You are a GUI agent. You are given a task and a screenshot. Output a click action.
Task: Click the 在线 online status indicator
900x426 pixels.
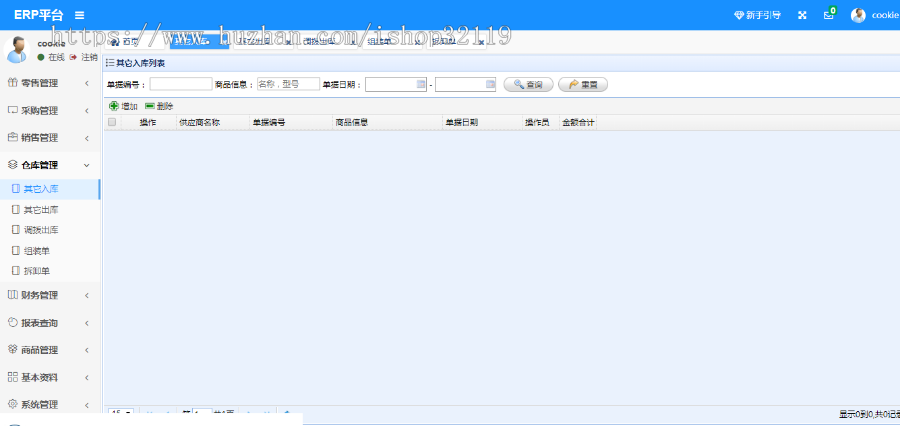tap(51, 57)
